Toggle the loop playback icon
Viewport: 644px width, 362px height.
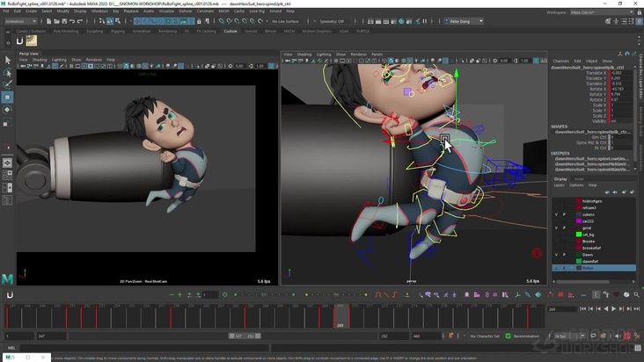pos(594,337)
